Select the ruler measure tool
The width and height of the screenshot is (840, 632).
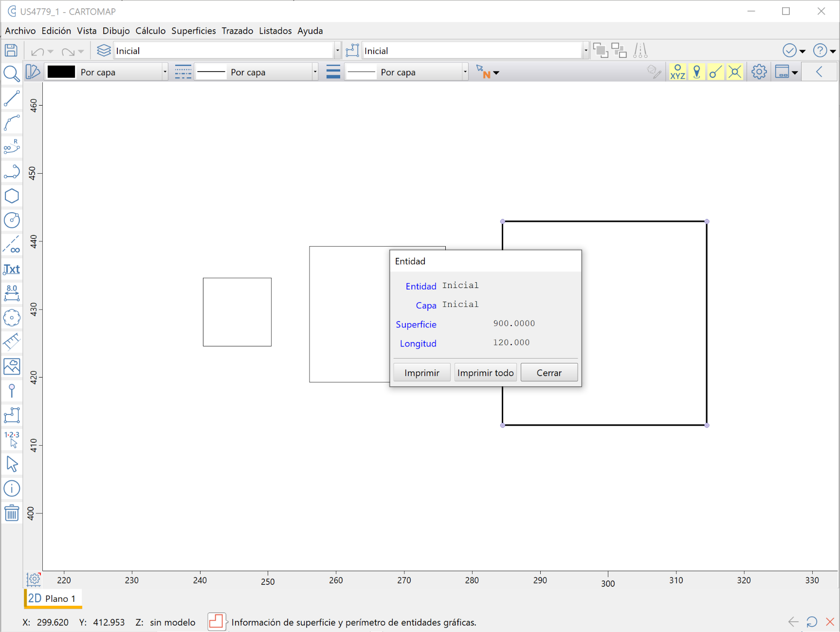(x=12, y=342)
